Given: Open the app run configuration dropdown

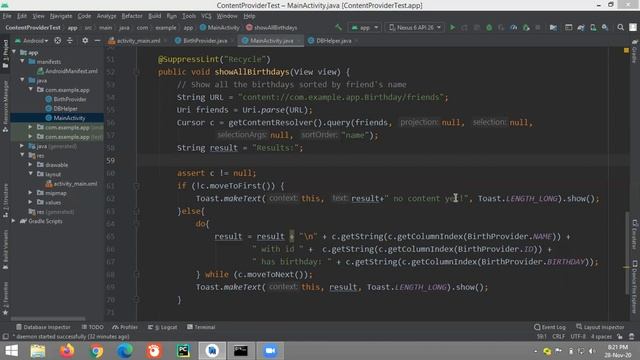Looking at the screenshot, I should pyautogui.click(x=365, y=27).
